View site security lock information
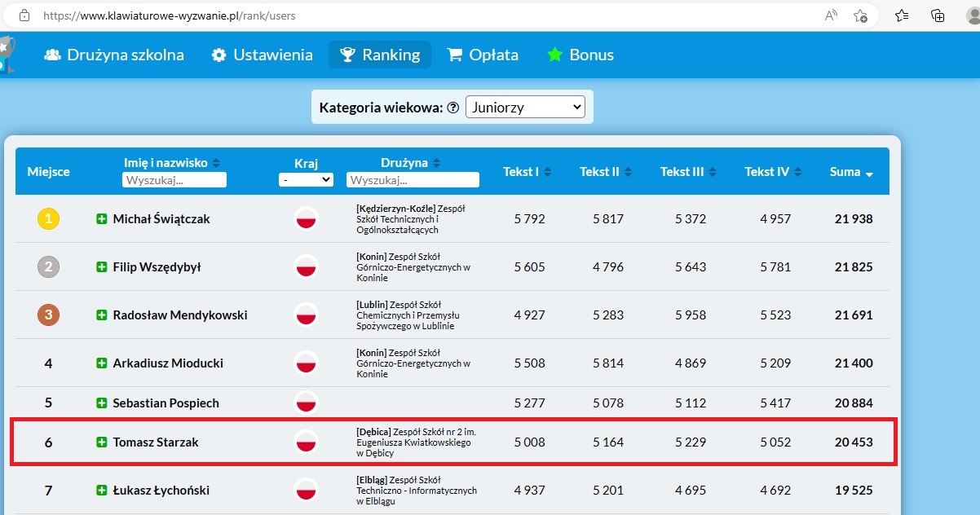 tap(24, 15)
